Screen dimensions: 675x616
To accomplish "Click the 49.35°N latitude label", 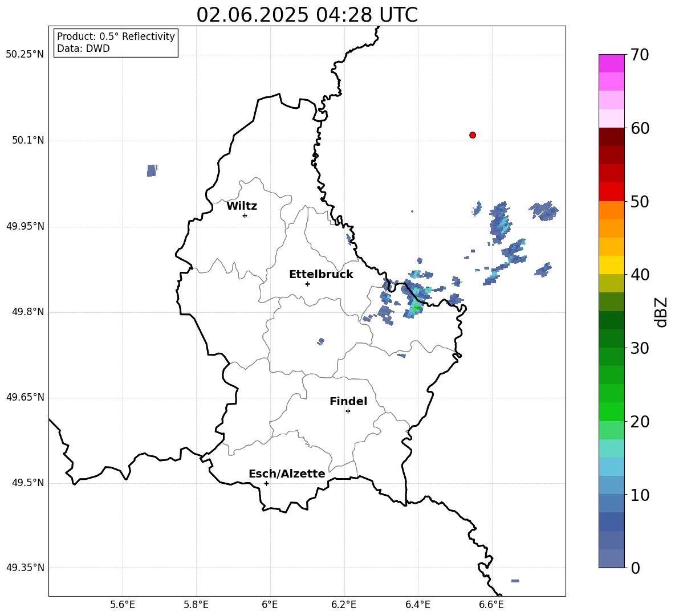I will [25, 568].
